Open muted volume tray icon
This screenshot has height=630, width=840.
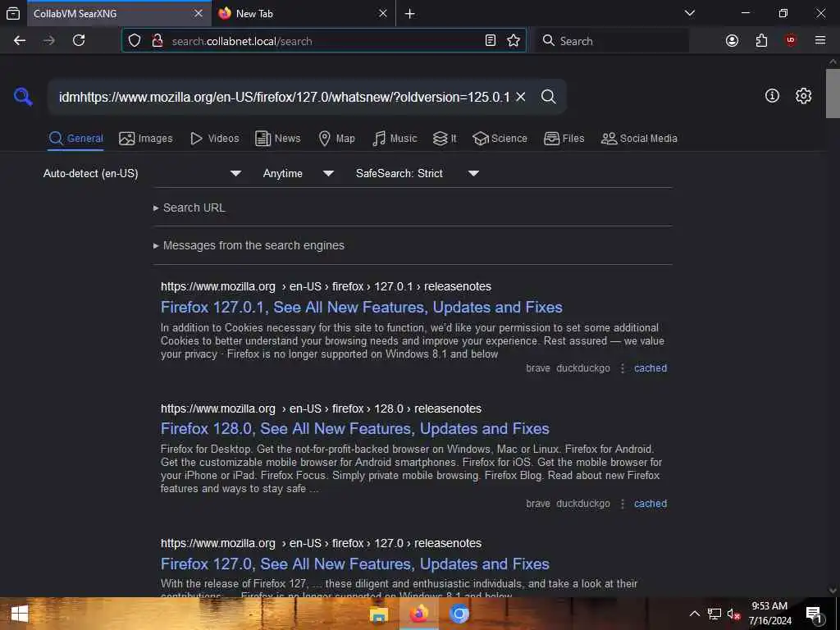click(x=734, y=614)
